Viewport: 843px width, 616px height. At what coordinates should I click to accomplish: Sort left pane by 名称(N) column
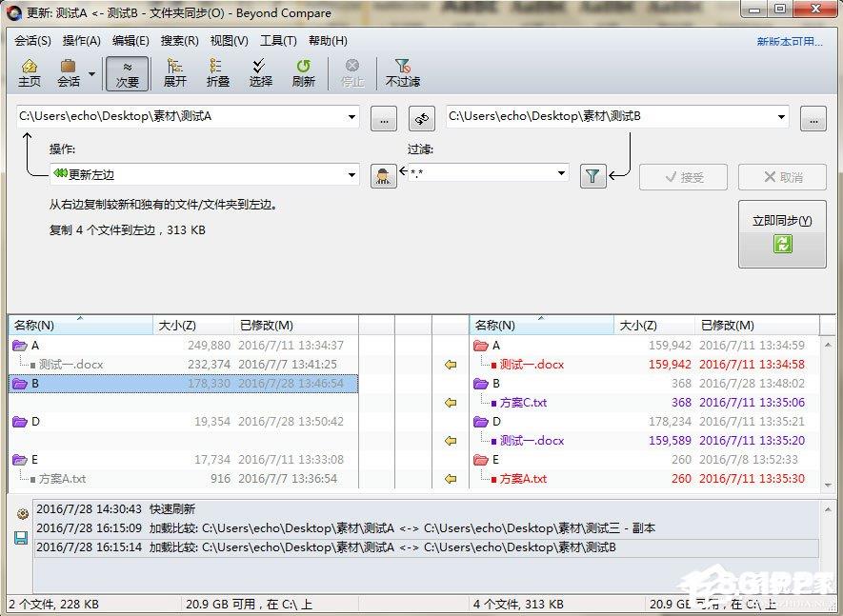(x=81, y=326)
